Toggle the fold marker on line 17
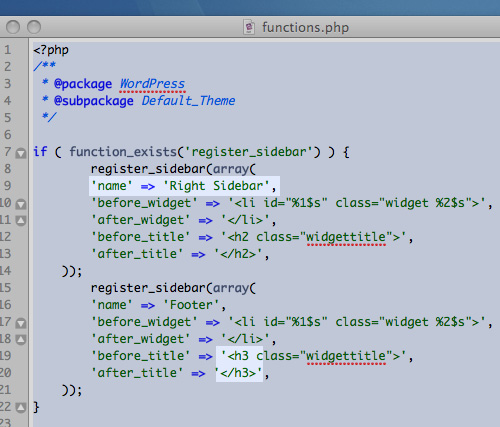 [21, 323]
